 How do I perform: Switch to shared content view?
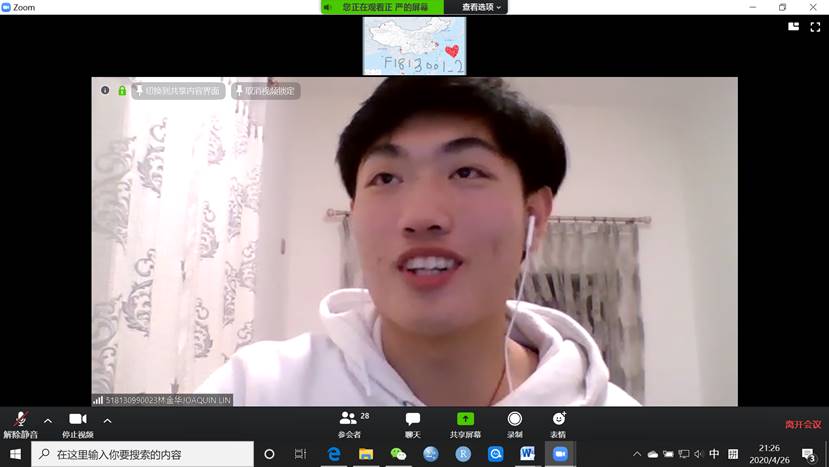coord(177,91)
